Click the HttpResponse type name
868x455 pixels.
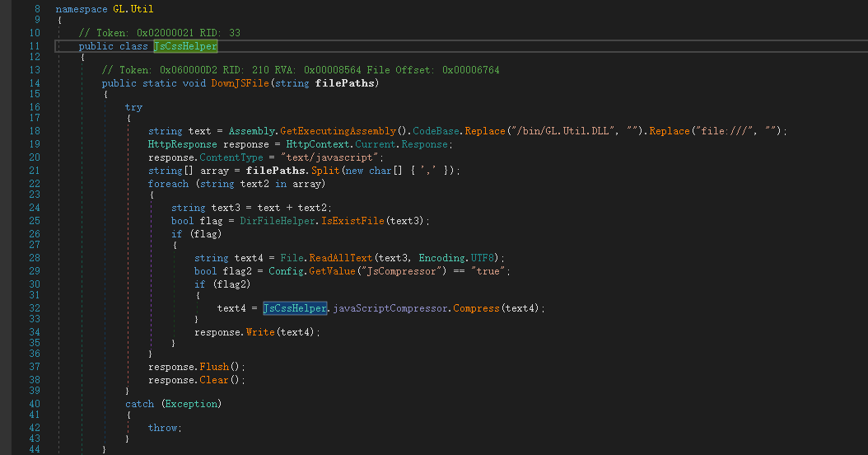182,144
